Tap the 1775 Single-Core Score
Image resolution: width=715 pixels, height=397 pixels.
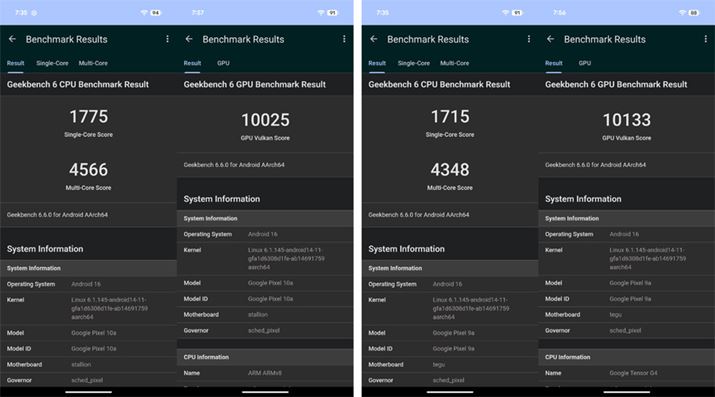coord(88,117)
